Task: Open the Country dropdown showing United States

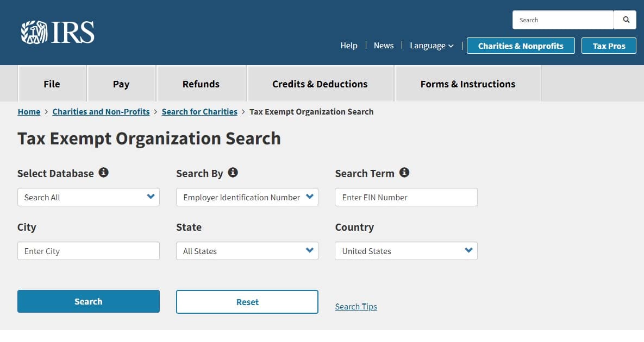Action: (405, 251)
